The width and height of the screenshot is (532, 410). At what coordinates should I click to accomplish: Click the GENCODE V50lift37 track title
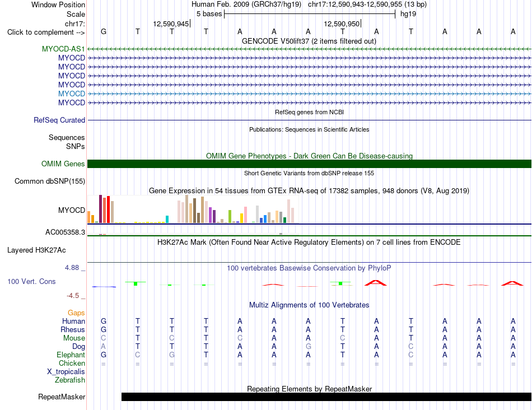309,41
